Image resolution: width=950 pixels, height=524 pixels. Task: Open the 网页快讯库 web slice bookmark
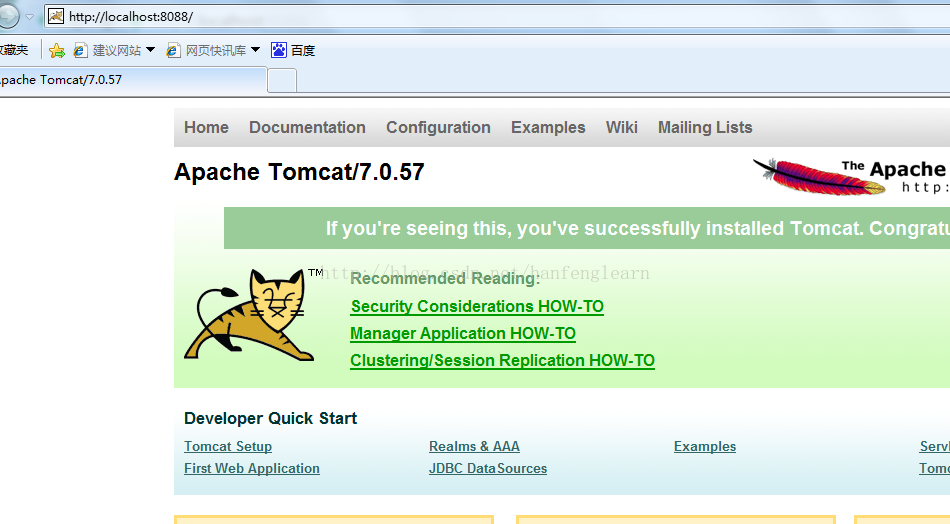(x=207, y=50)
